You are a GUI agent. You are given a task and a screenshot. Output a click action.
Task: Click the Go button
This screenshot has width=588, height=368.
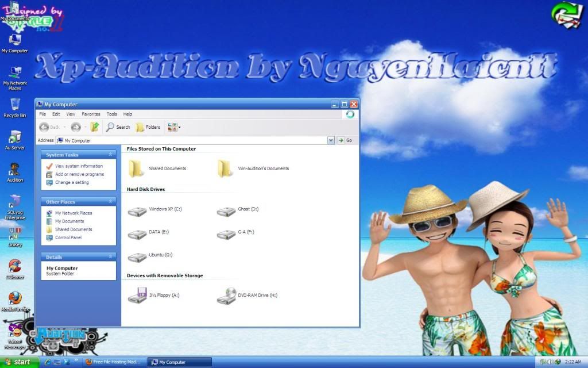point(345,140)
